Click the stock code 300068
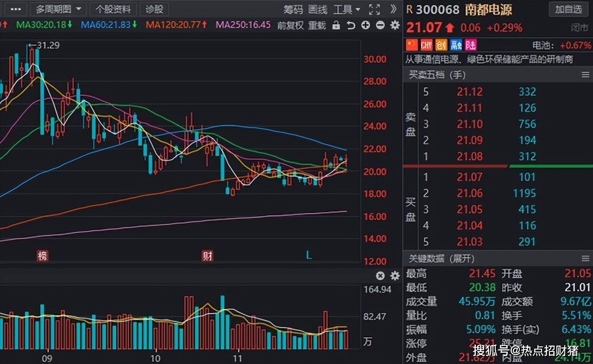The width and height of the screenshot is (593, 364). click(437, 9)
